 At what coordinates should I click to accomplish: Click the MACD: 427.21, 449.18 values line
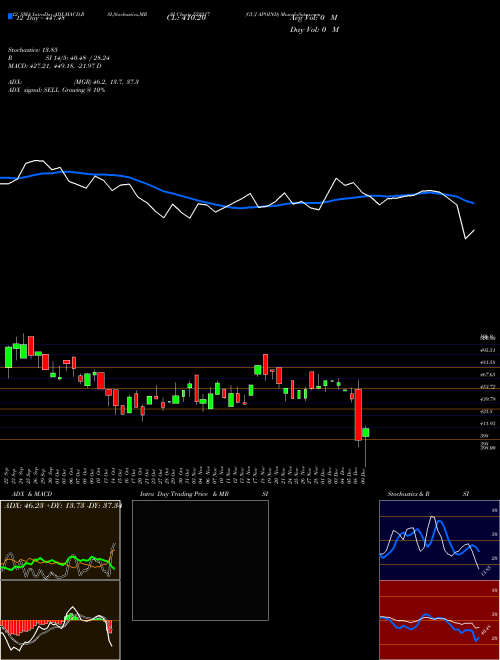click(x=55, y=66)
